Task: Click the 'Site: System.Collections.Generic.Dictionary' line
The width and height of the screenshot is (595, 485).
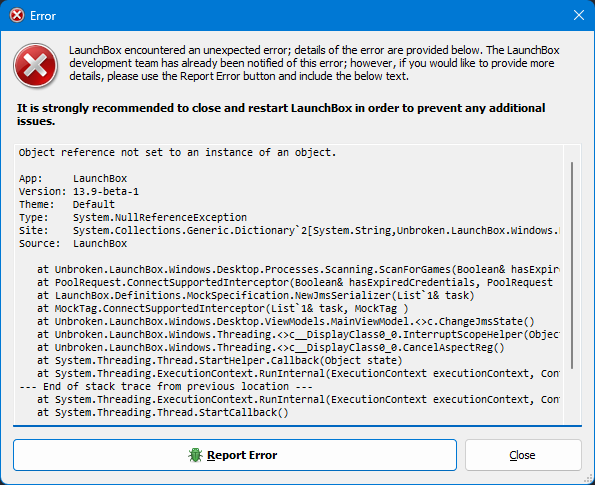Action: pyautogui.click(x=289, y=230)
